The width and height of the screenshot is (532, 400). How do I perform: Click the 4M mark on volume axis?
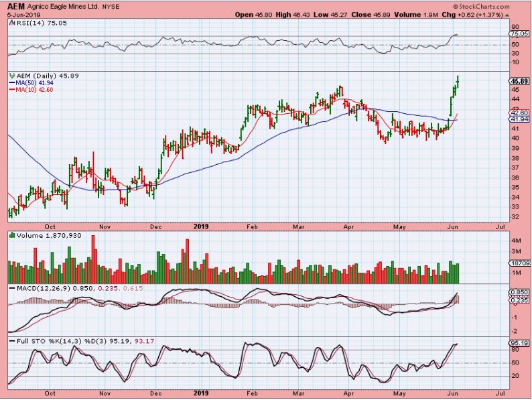(x=517, y=241)
